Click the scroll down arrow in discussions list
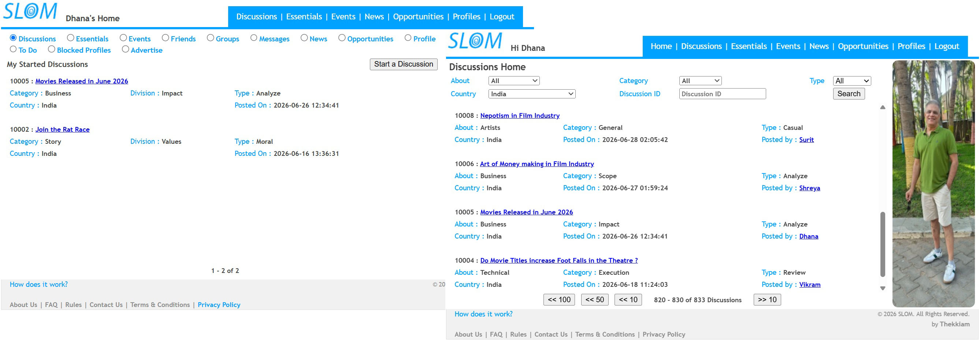Image resolution: width=980 pixels, height=341 pixels. point(883,288)
